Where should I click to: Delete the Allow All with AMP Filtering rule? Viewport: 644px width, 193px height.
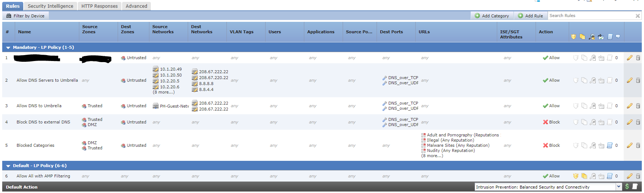[x=638, y=176]
